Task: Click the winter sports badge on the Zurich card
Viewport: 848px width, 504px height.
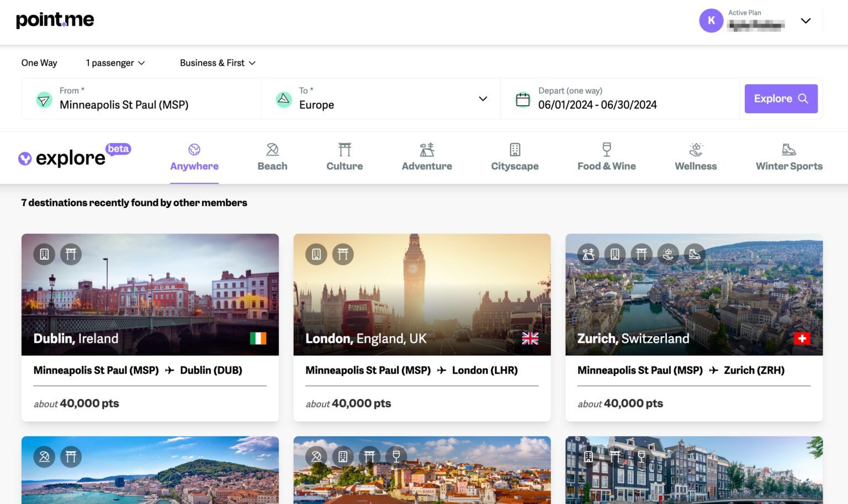Action: (x=693, y=254)
